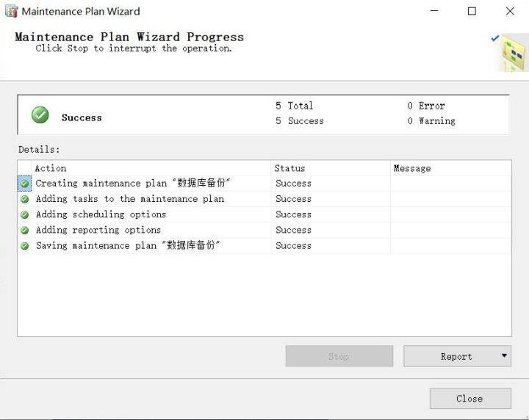Click the Status column header
529x420 pixels.
(x=331, y=168)
